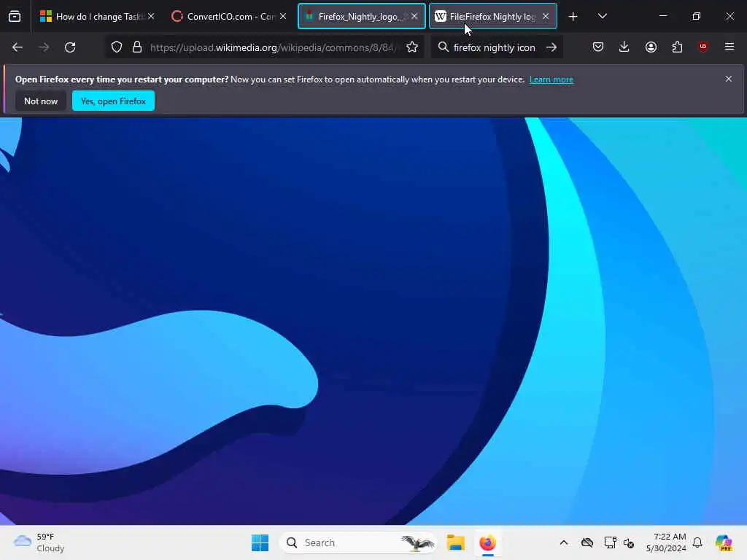Viewport: 747px width, 560px height.
Task: Open the tracking protection shield
Action: [x=117, y=47]
